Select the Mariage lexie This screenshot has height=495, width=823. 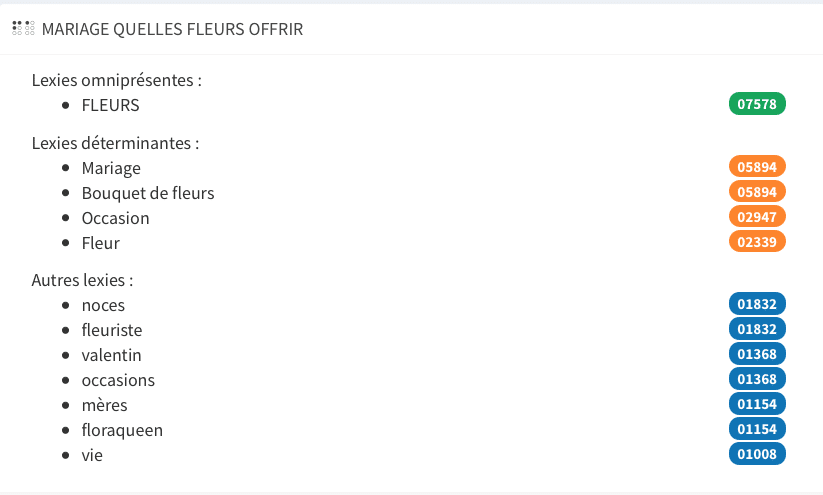tap(111, 168)
